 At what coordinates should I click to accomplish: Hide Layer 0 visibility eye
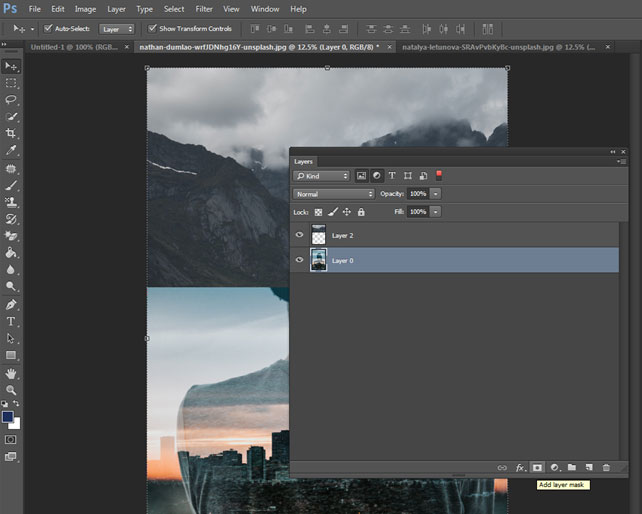tap(299, 260)
